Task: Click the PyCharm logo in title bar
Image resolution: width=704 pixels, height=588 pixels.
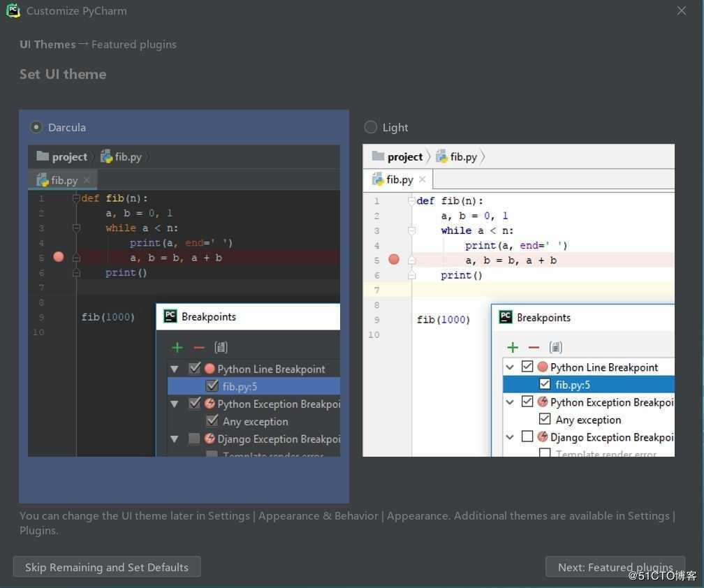Action: pos(13,10)
